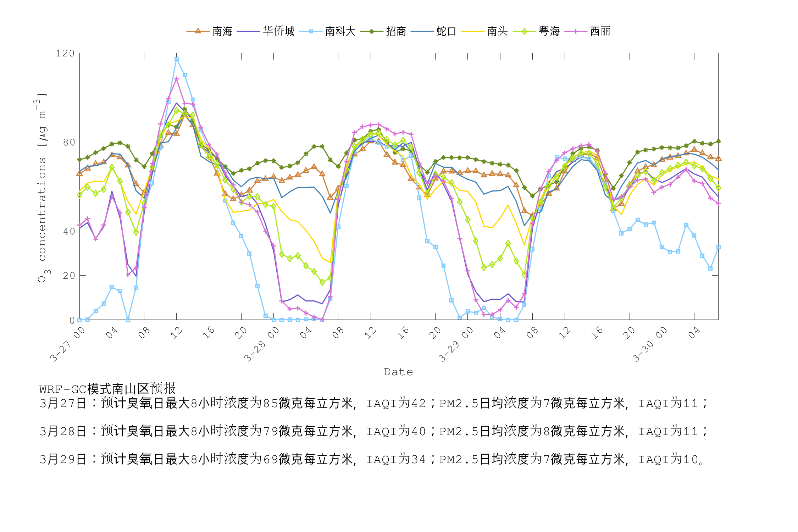Select the 南海 triangle legend marker
The image size is (798, 532).
(198, 31)
